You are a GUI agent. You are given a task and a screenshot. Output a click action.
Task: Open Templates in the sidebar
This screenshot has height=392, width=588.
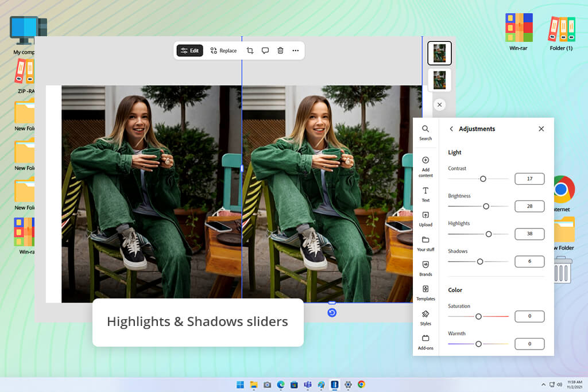coord(425,293)
